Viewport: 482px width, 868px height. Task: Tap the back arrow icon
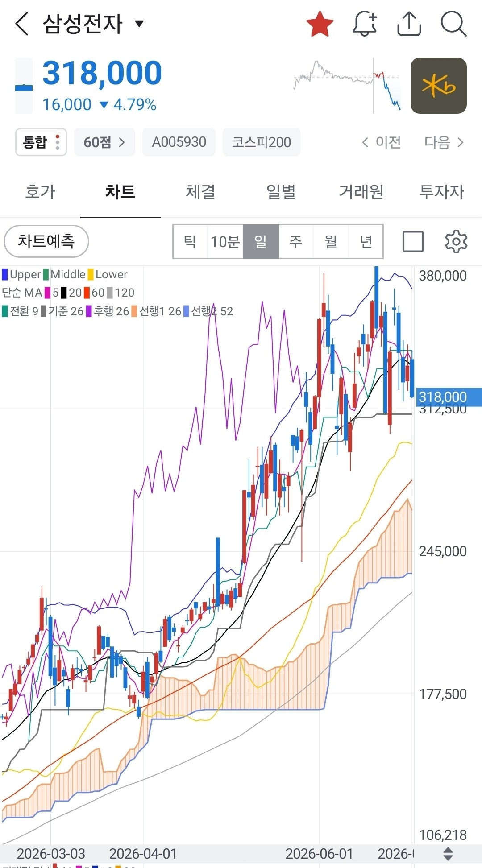(x=22, y=24)
